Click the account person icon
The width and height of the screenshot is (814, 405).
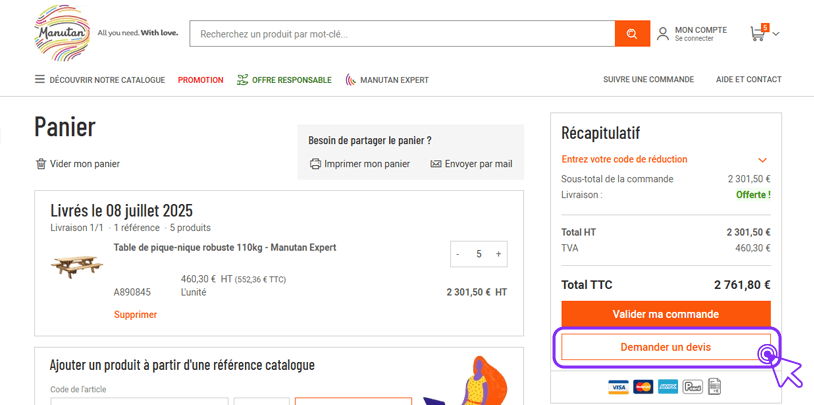(663, 34)
